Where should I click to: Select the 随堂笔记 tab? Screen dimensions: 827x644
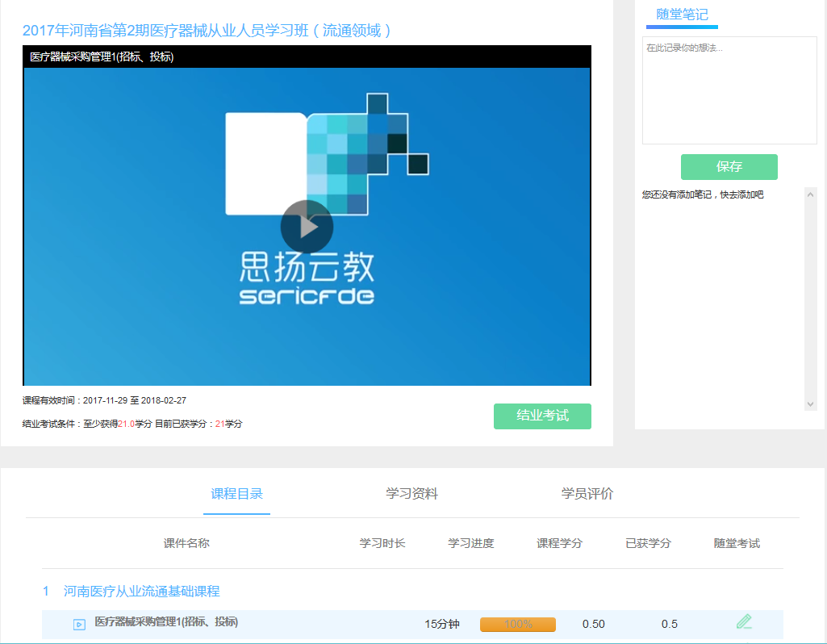pyautogui.click(x=682, y=15)
